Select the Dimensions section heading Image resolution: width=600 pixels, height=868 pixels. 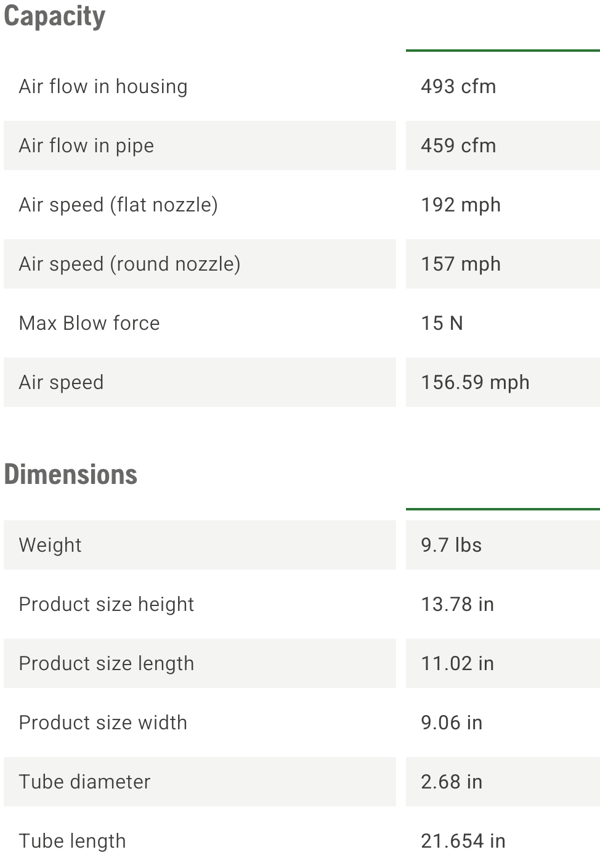(71, 475)
